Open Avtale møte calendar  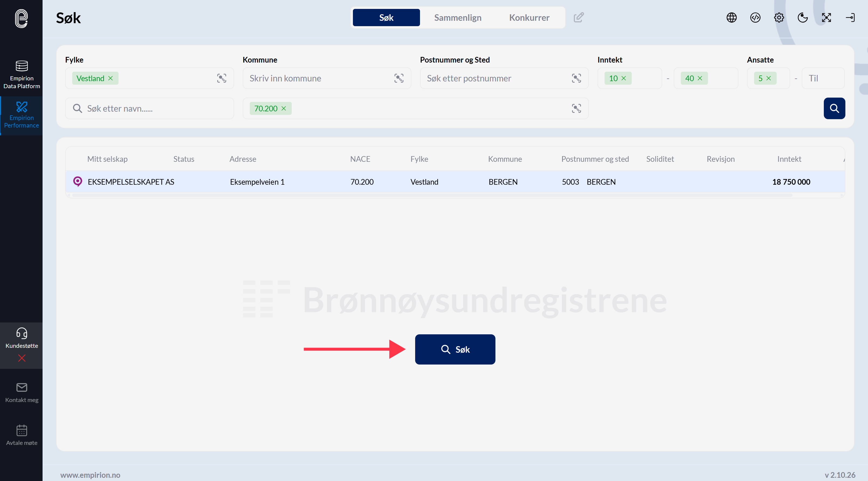pyautogui.click(x=22, y=435)
